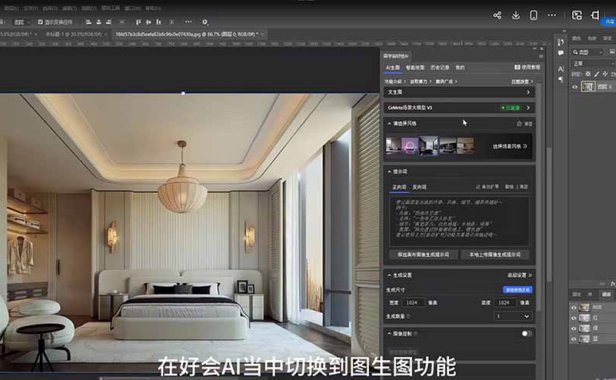
Task: Collapse the prompt section chevron
Action: pyautogui.click(x=389, y=172)
